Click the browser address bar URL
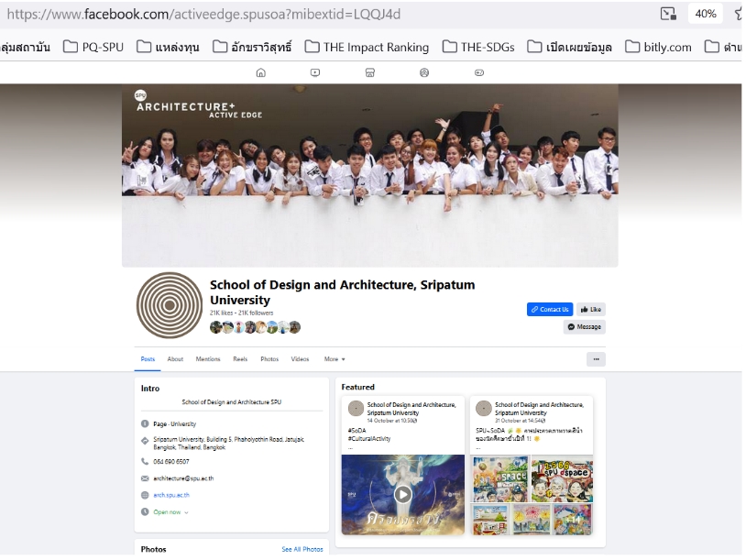Screen dimensions: 746x560 click(x=203, y=15)
